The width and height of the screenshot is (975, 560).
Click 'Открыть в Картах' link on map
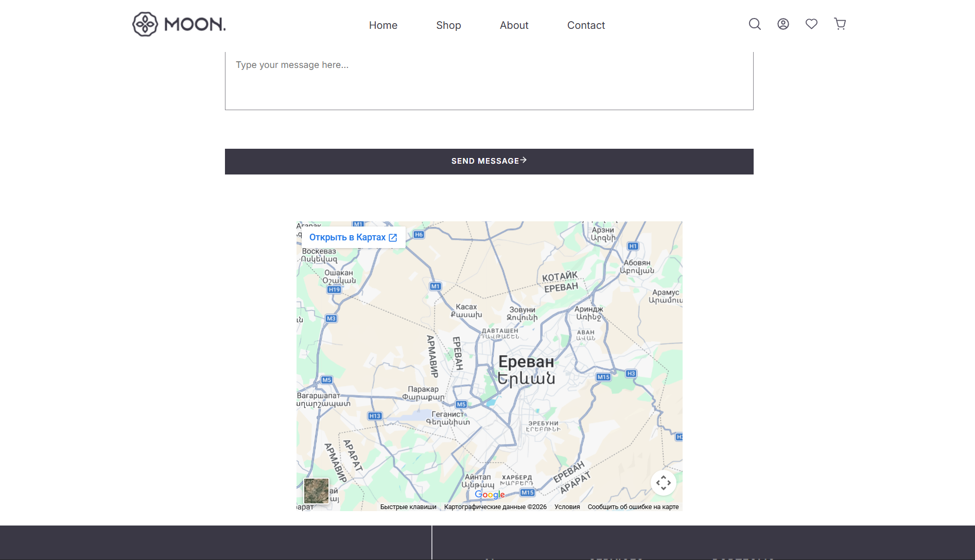click(x=353, y=237)
